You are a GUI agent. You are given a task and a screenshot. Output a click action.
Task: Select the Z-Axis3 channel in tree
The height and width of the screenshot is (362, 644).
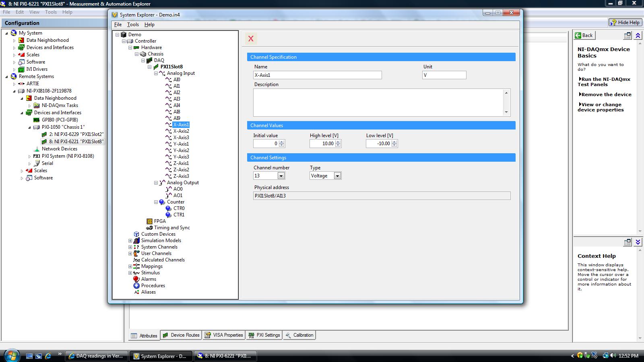[x=181, y=176]
